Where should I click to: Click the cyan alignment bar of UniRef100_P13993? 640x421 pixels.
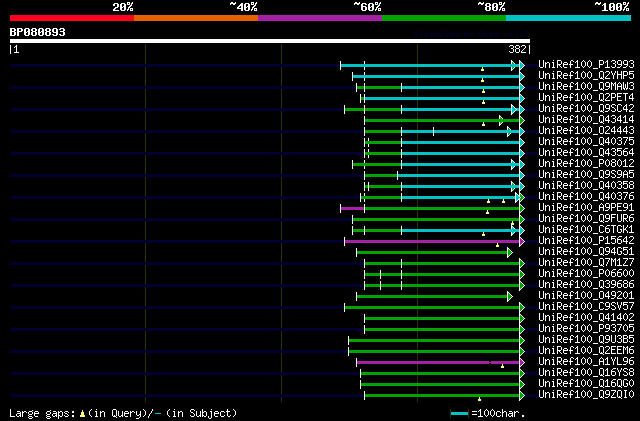(x=432, y=65)
